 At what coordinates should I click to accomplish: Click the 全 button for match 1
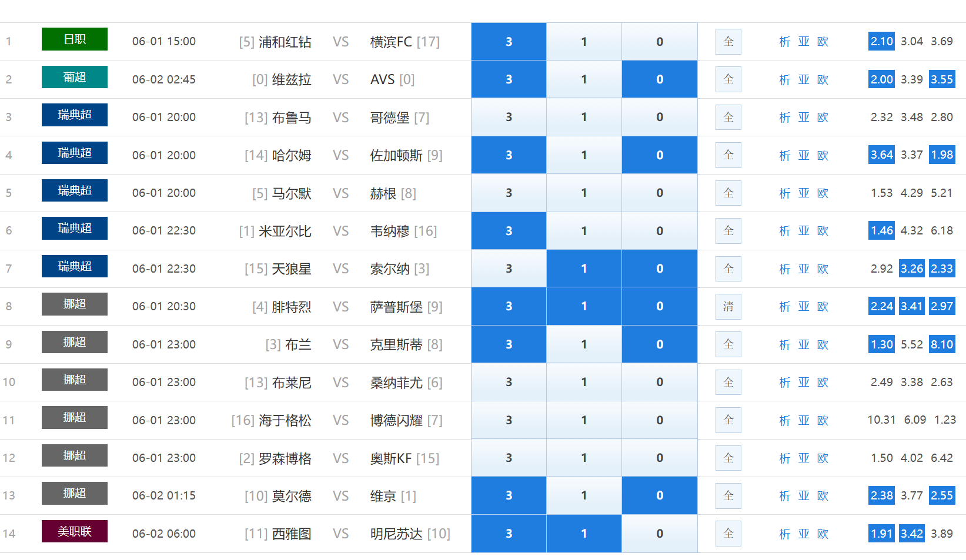coord(728,42)
